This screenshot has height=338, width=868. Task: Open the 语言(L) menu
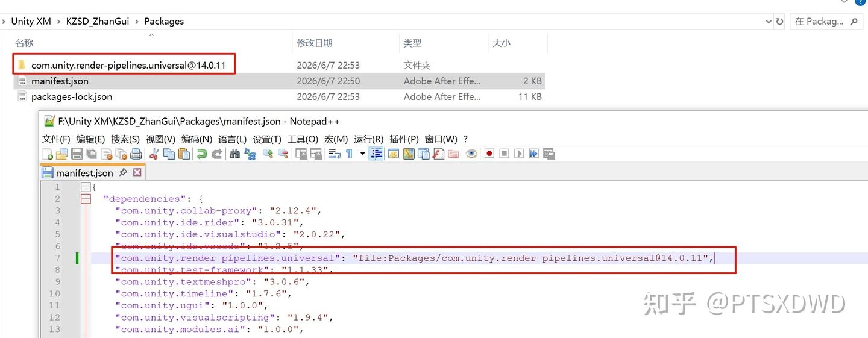pos(232,139)
